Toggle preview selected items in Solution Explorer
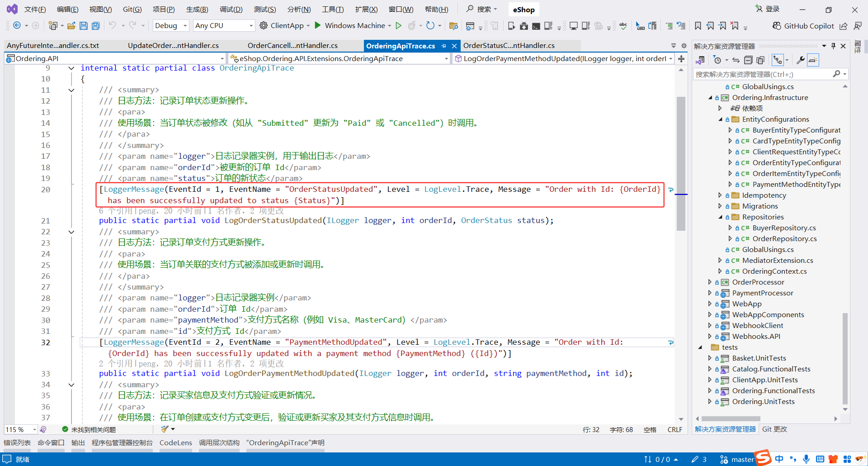Screen dimensions: 868x466 tap(813, 60)
